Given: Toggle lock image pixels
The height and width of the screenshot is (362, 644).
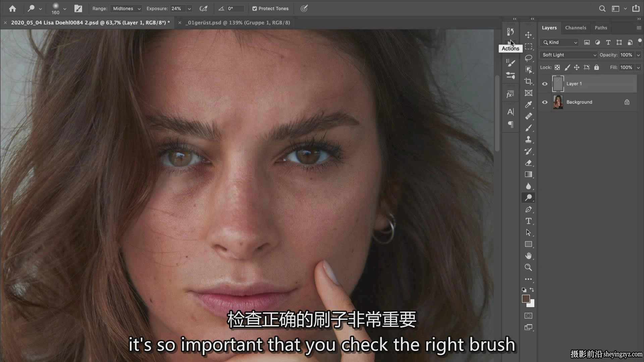Looking at the screenshot, I should 567,67.
